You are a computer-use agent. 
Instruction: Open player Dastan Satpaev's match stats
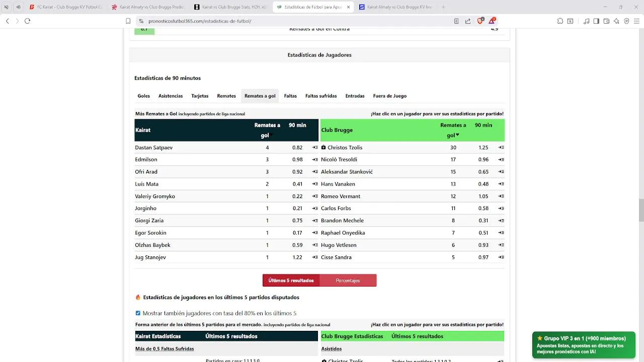(153, 147)
